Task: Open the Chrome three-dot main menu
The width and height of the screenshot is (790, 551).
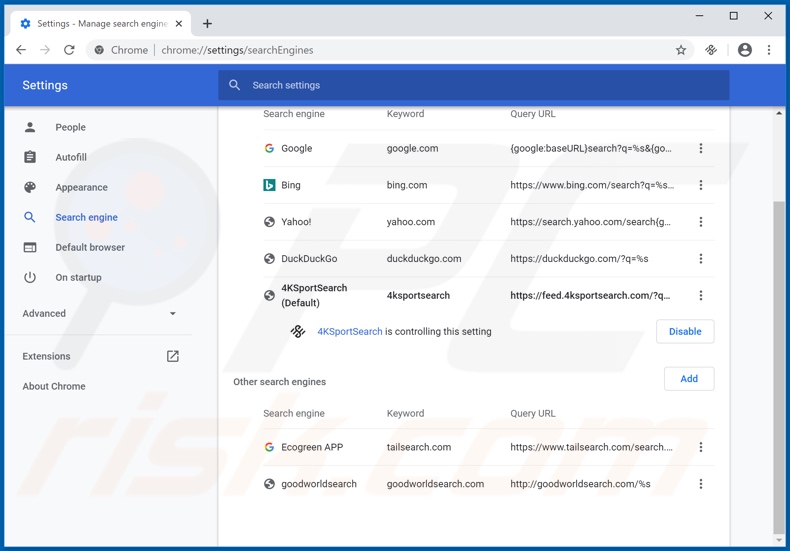Action: pyautogui.click(x=769, y=50)
